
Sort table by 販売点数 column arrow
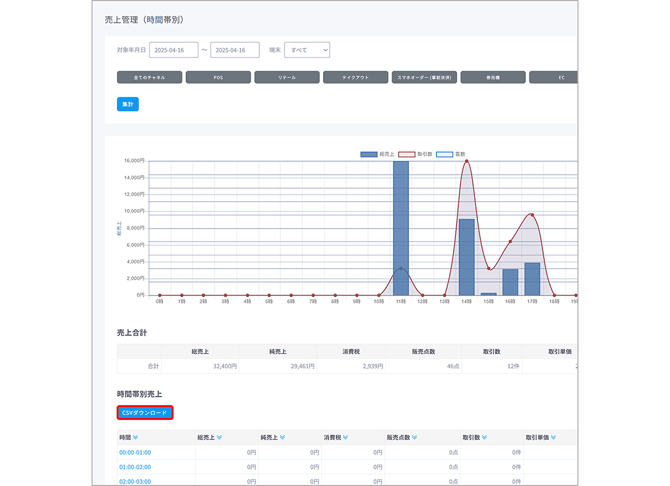coord(414,437)
